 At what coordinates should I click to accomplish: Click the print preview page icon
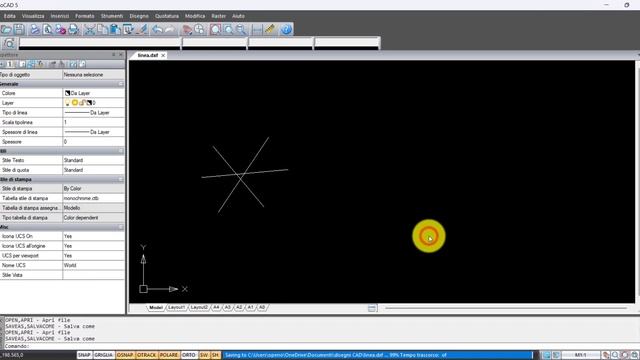click(x=48, y=29)
